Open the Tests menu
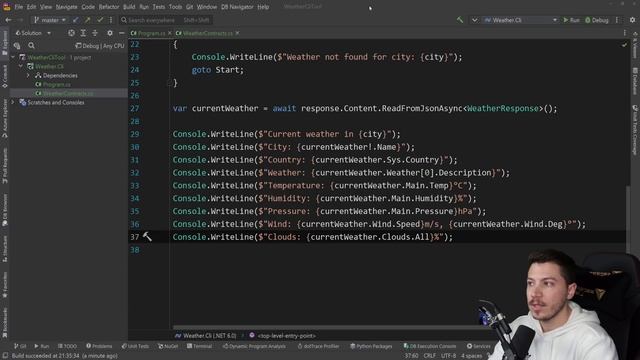The height and width of the screenshot is (360, 640). (x=159, y=7)
